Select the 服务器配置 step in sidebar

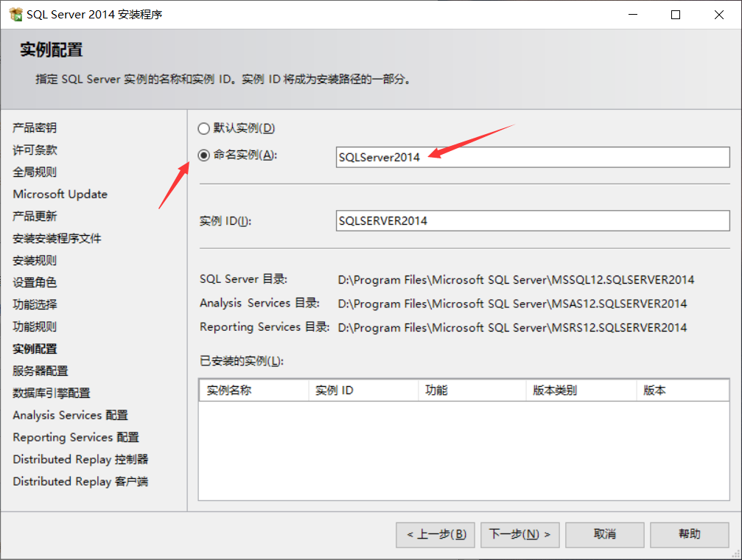coord(41,371)
